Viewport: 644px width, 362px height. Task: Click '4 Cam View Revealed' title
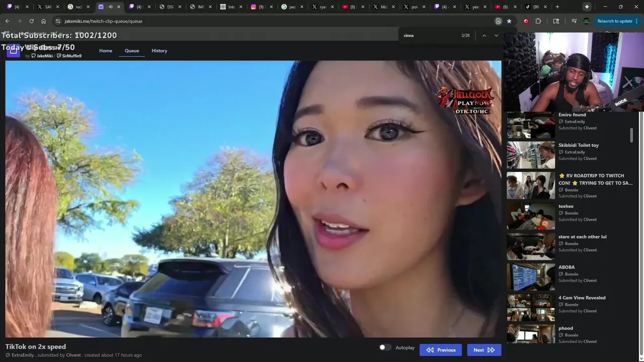pos(582,298)
